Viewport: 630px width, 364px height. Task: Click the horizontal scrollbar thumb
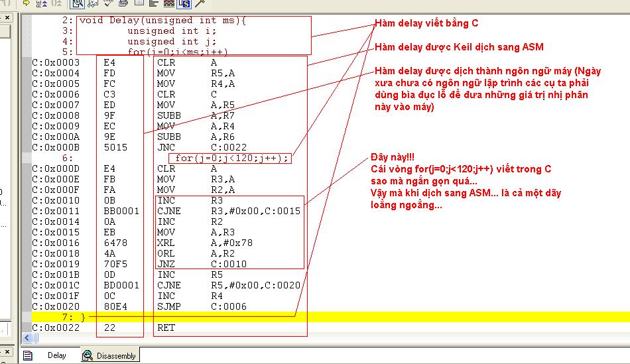[36, 338]
